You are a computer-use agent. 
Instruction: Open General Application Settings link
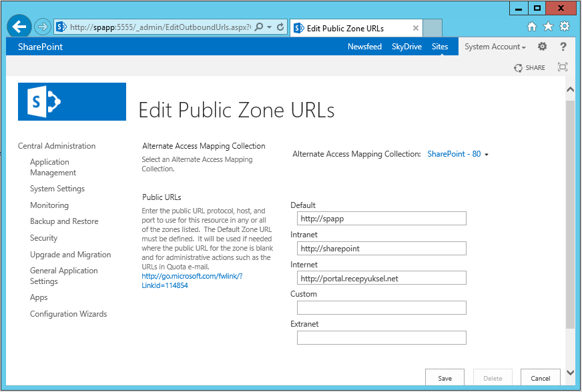(64, 276)
